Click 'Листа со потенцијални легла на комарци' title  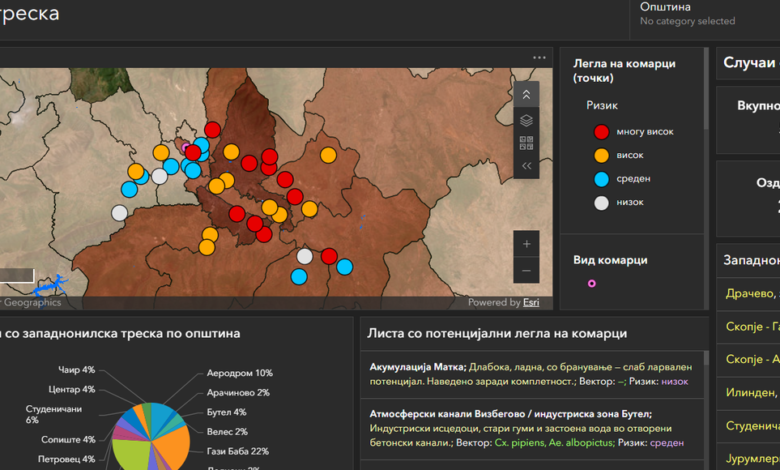(x=497, y=333)
